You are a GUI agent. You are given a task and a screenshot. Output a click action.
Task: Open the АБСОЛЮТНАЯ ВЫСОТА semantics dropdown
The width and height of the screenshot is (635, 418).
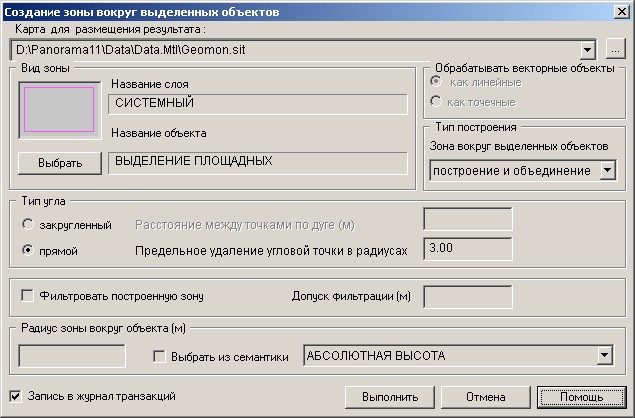(603, 356)
